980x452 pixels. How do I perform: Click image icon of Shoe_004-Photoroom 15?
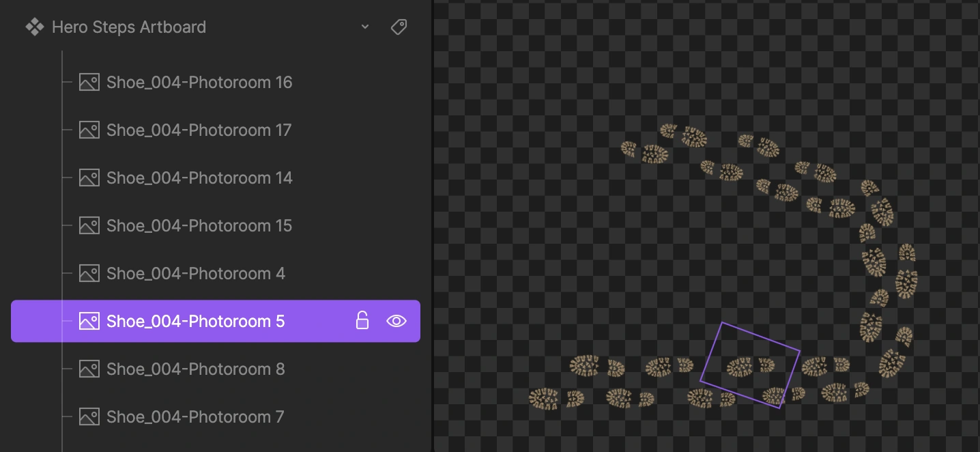[x=89, y=226]
